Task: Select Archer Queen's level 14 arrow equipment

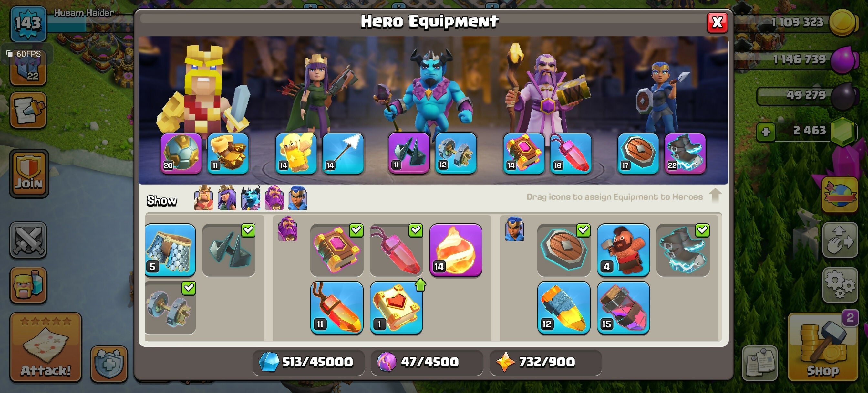Action: tap(343, 153)
